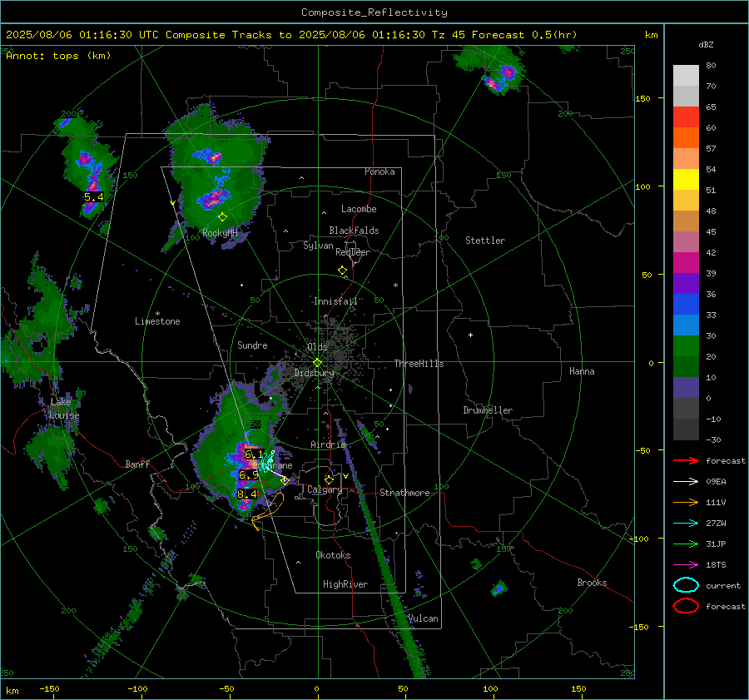The image size is (749, 700).
Task: Click the 5.4 storm top annotation
Action: [x=93, y=197]
